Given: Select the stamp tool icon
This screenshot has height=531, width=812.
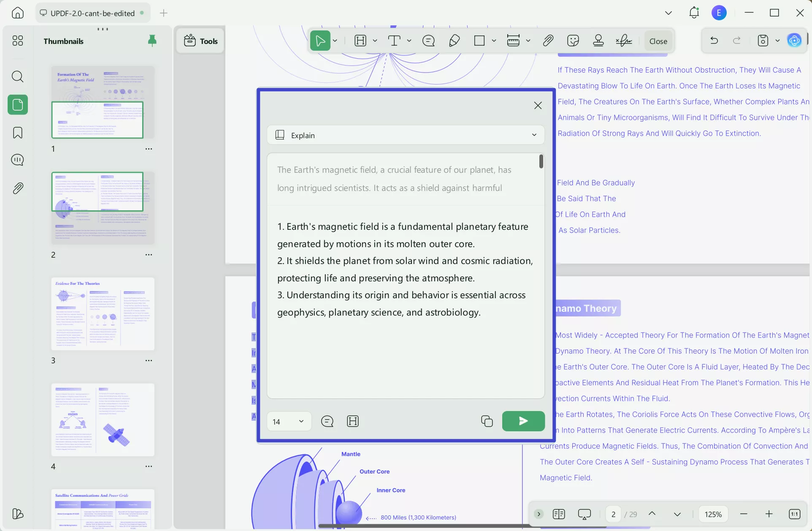Looking at the screenshot, I should 598,41.
